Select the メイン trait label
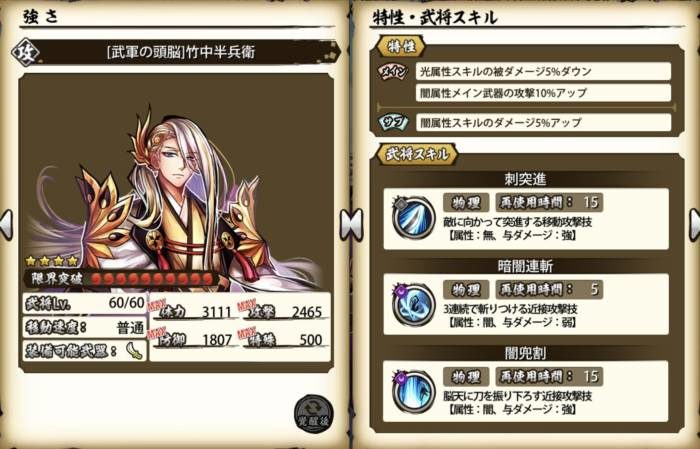This screenshot has width=700, height=449. (x=393, y=71)
